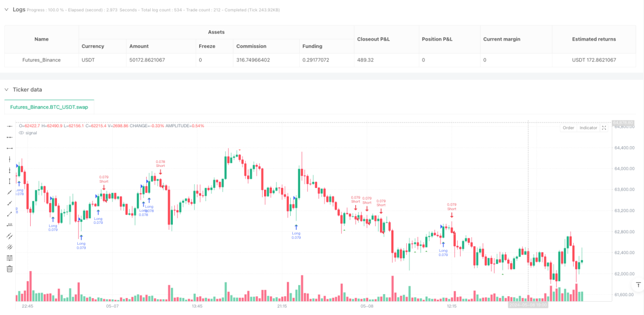This screenshot has height=315, width=644.
Task: Select the price line tool
Action: pyautogui.click(x=9, y=225)
